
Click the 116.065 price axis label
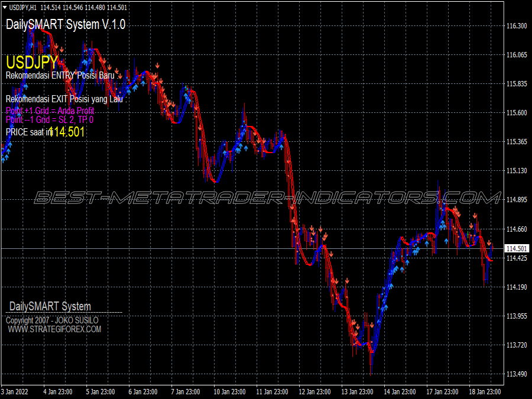point(517,55)
